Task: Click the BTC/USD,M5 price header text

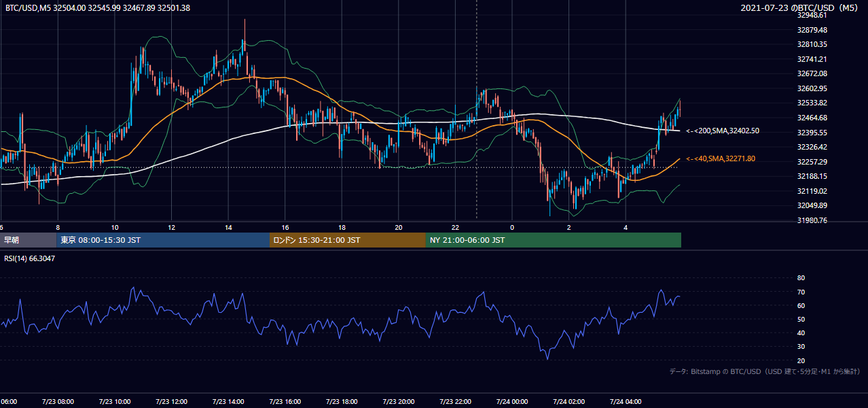Action: point(96,8)
